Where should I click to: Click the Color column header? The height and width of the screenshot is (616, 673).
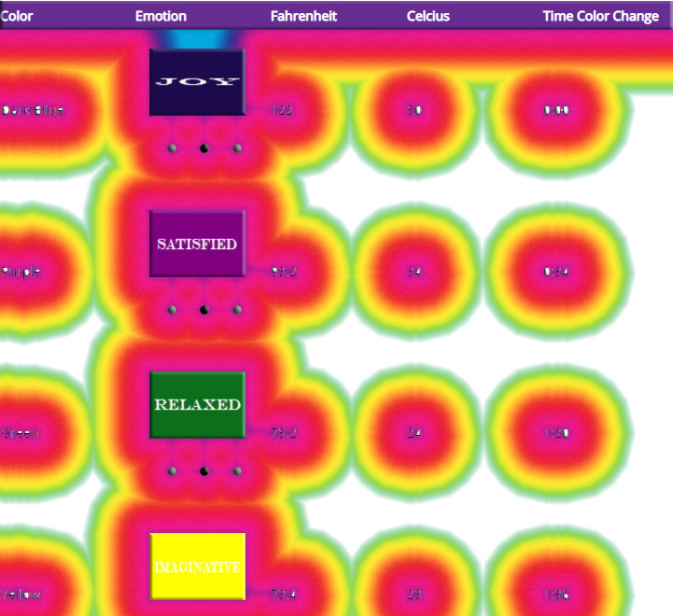pos(16,16)
